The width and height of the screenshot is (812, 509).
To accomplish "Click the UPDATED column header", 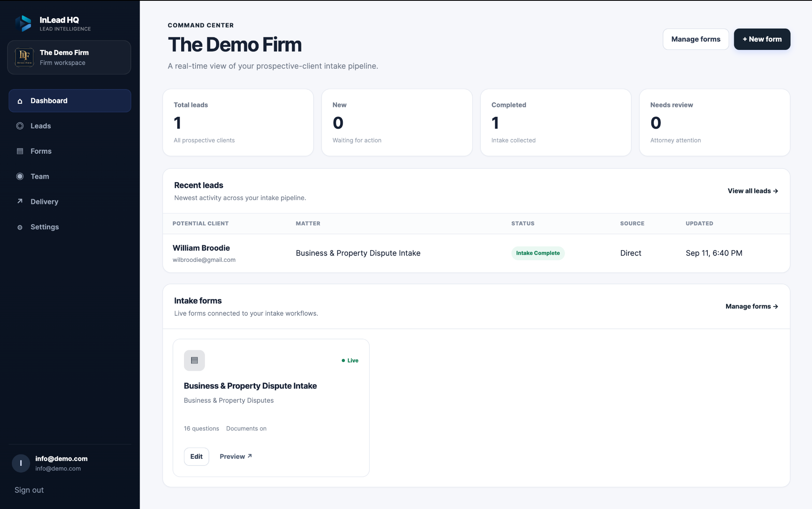I will (x=699, y=223).
